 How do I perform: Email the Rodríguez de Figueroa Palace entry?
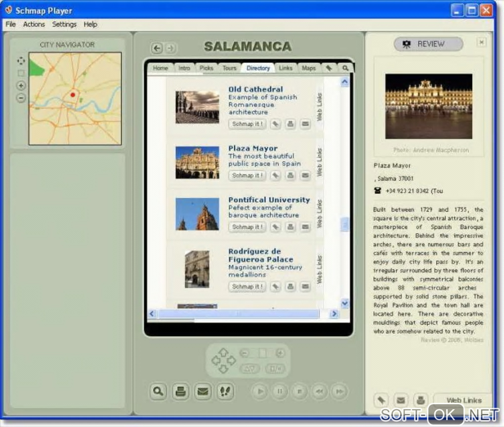click(305, 287)
